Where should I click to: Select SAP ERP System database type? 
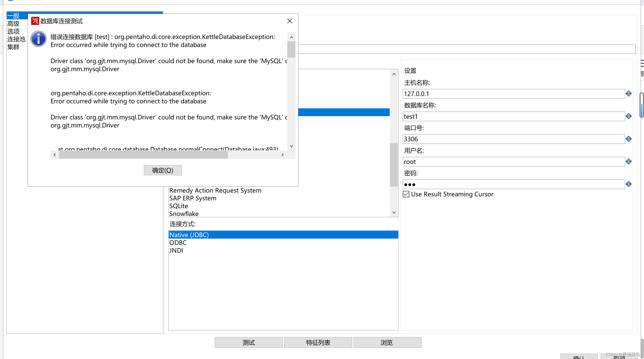click(x=279, y=198)
